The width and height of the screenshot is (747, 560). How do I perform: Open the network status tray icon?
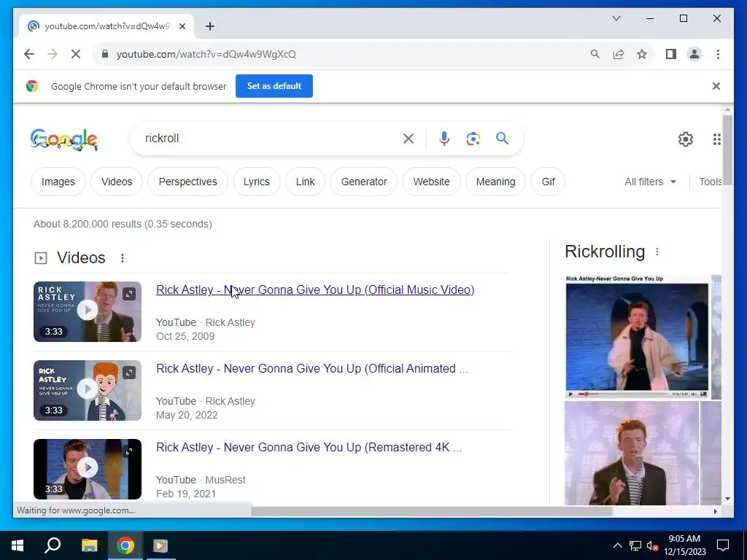pyautogui.click(x=635, y=545)
